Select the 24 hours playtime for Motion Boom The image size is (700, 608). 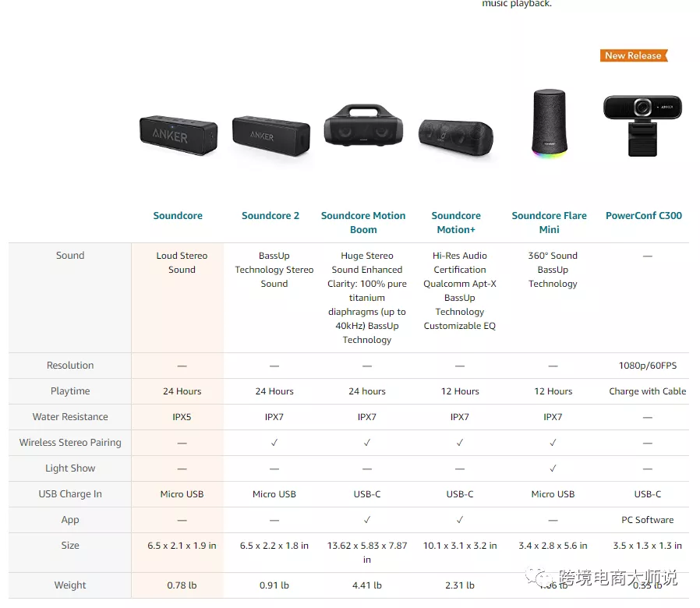pos(367,391)
